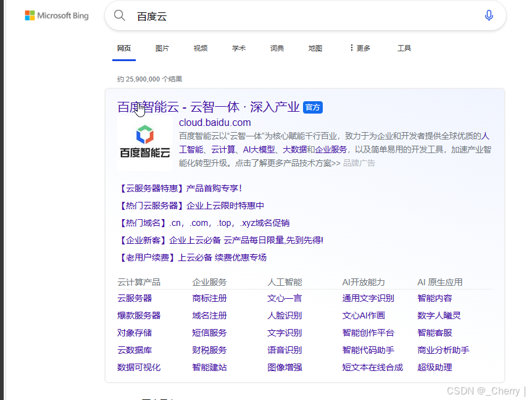The width and height of the screenshot is (532, 400).
Task: Open the 对象存储 link
Action: pyautogui.click(x=135, y=333)
